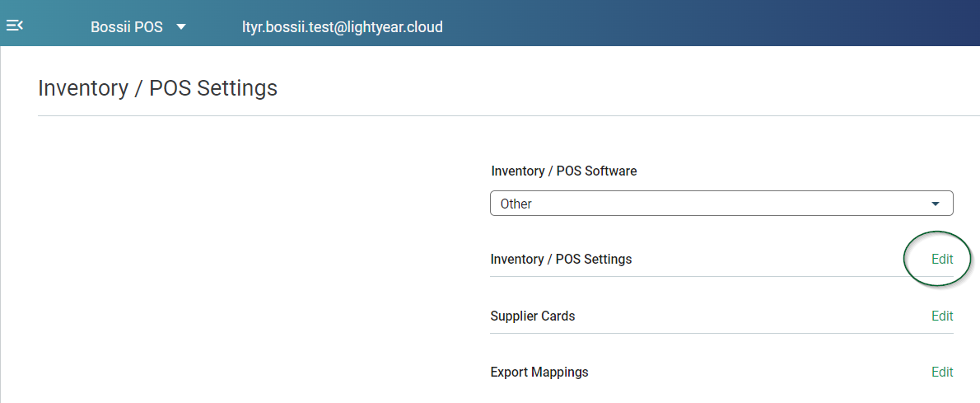Click the divider below the Supplier Cards row
The image size is (980, 403).
coord(721,333)
